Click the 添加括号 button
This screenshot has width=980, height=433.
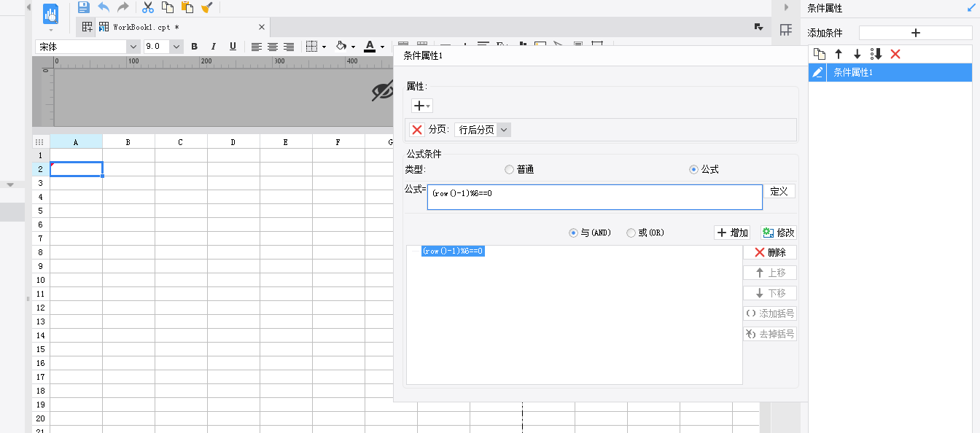point(770,313)
